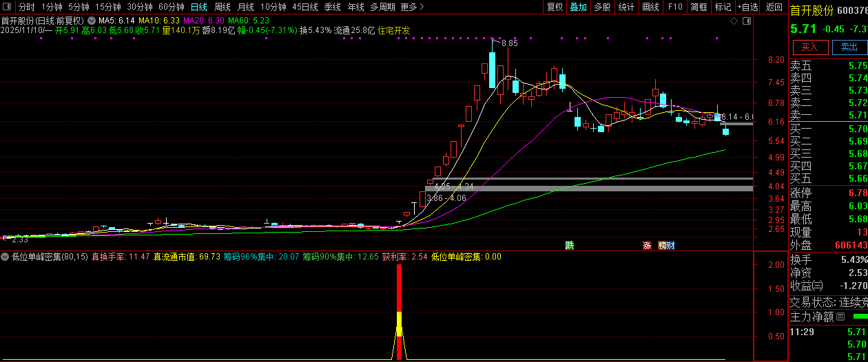Switch to 15分钟 period
Image resolution: width=868 pixels, height=362 pixels.
107,7
